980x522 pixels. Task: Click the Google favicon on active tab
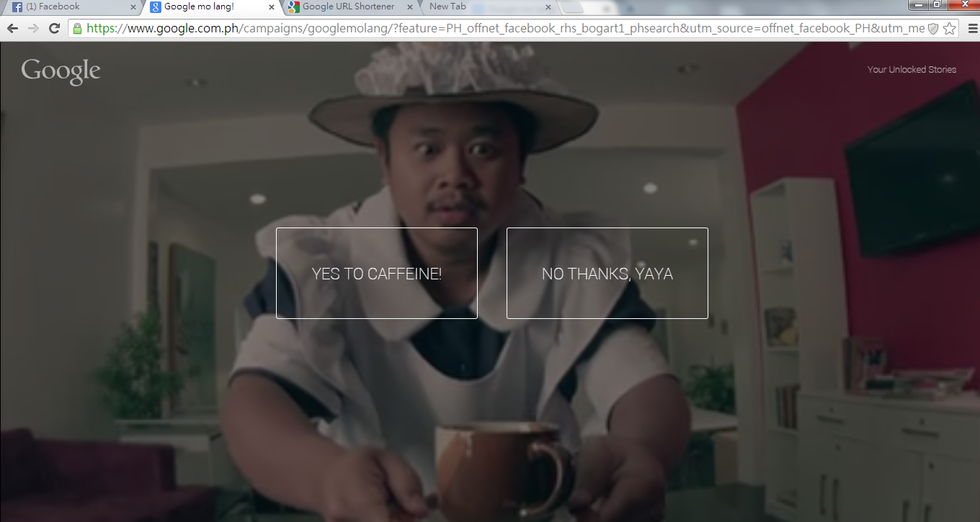[x=156, y=7]
